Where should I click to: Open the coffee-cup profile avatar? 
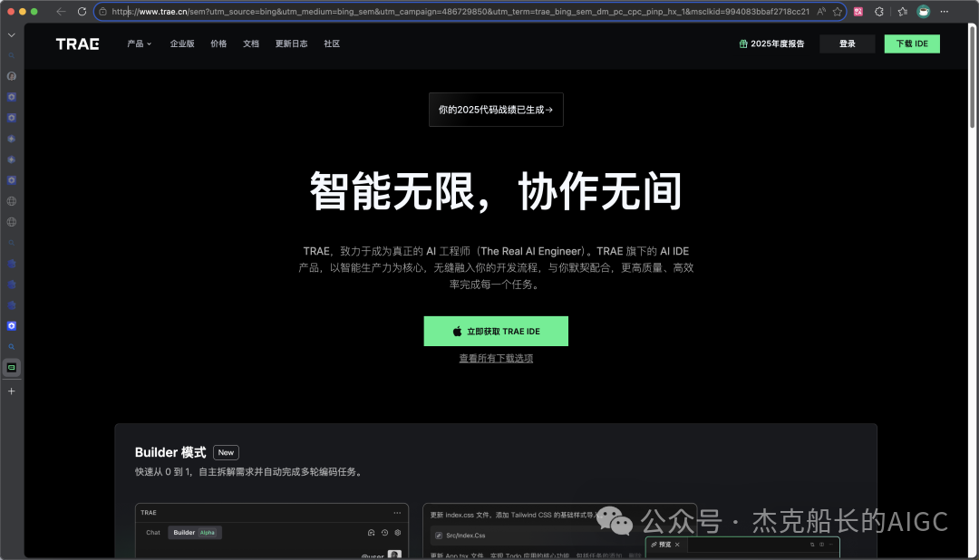tap(924, 11)
